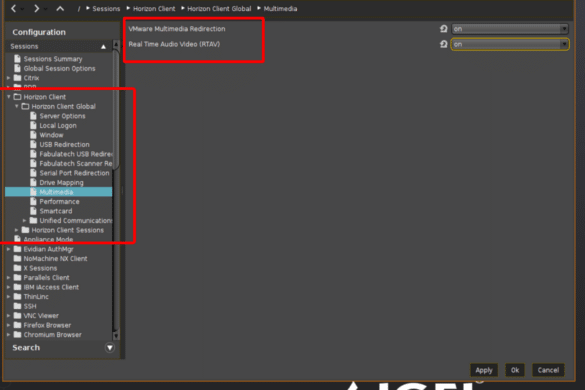Image resolution: width=585 pixels, height=390 pixels.
Task: Select Parallels Client folder
Action: pos(46,278)
